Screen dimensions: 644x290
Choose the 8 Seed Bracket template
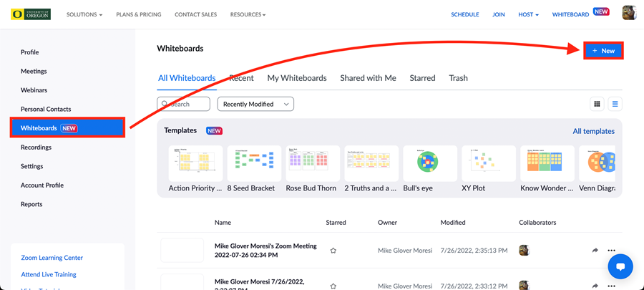pos(254,163)
